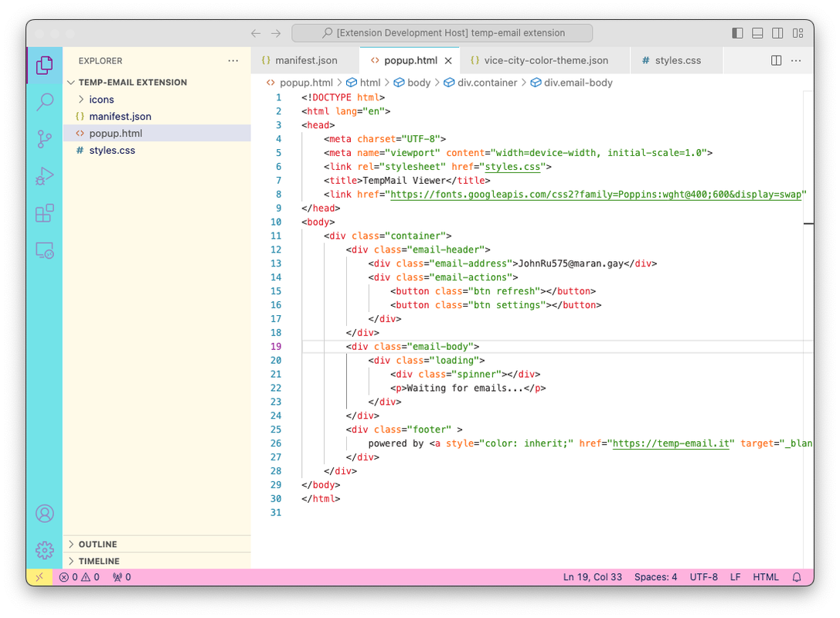Open the editor More Actions menu
Image resolution: width=840 pixels, height=618 pixels.
tap(796, 60)
